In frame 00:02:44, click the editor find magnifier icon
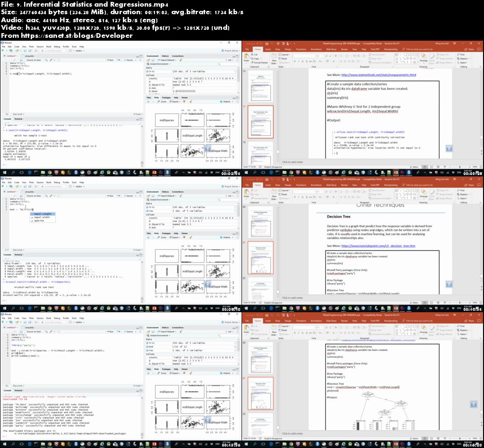The image size is (484, 448). click(46, 60)
